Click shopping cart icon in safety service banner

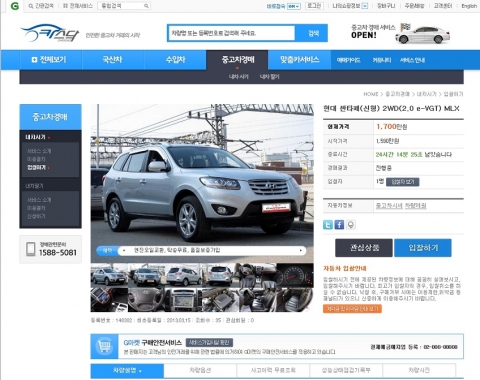click(104, 346)
